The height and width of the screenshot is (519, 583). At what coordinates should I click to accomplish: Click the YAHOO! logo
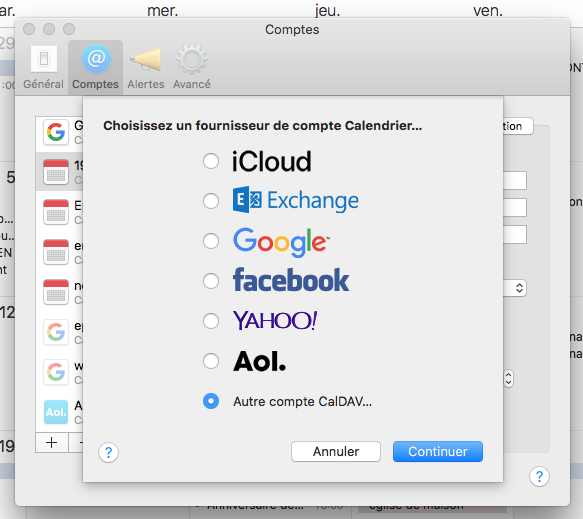click(275, 320)
